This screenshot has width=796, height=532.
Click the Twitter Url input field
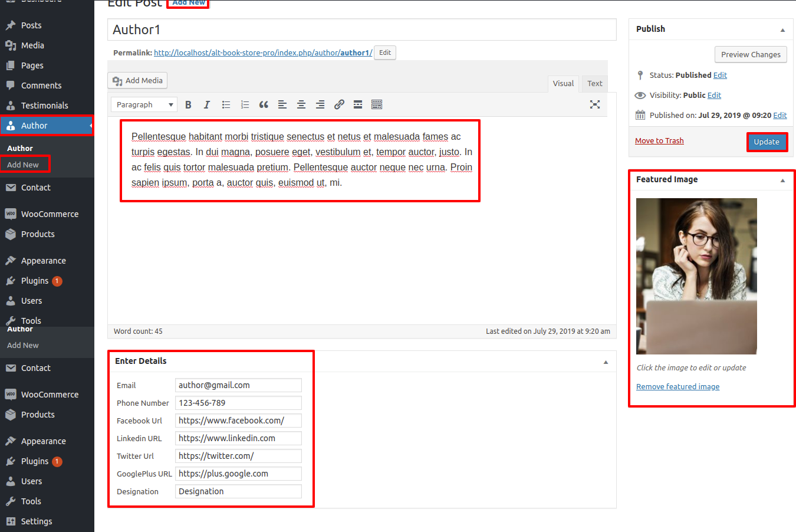[x=238, y=456]
